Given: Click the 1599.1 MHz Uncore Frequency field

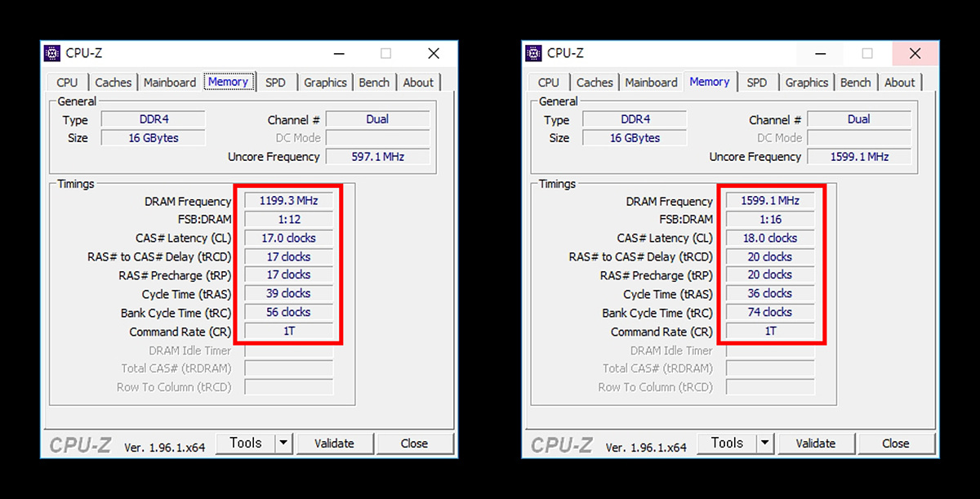Looking at the screenshot, I should coord(859,157).
